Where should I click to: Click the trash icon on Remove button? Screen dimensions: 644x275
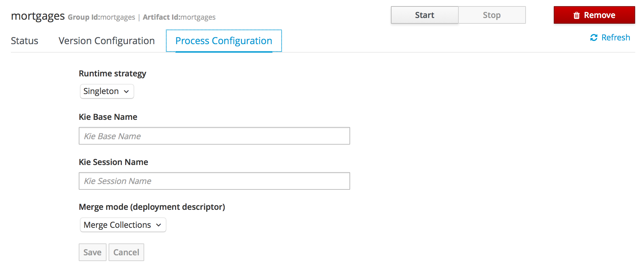pos(576,15)
